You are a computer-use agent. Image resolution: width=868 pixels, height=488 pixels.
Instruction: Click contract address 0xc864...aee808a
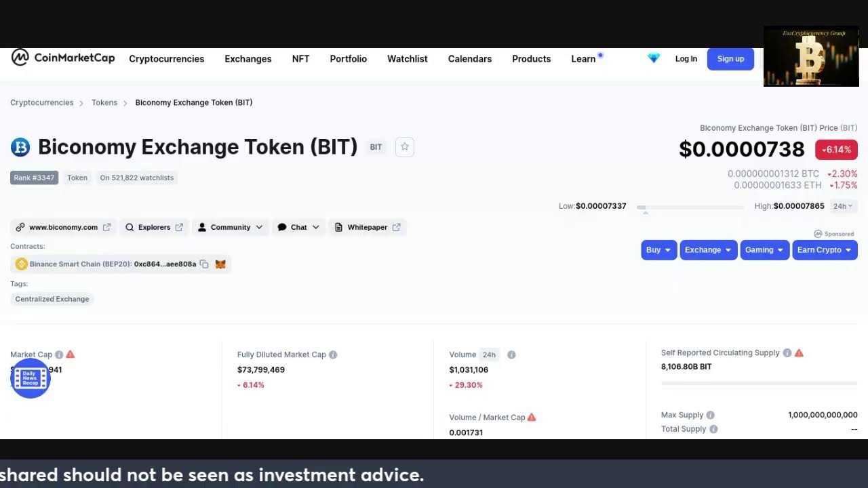[x=165, y=264]
